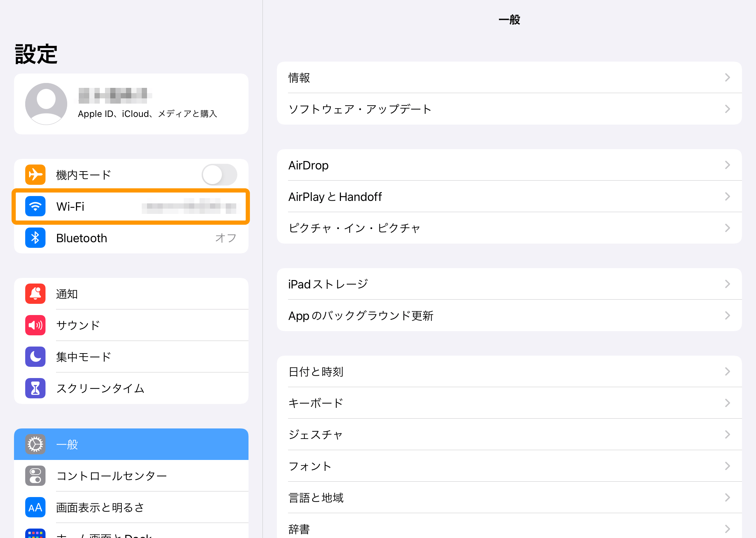This screenshot has height=538, width=756.
Task: Open ピクチャ・イン・ピクチャ chevron
Action: pyautogui.click(x=728, y=228)
